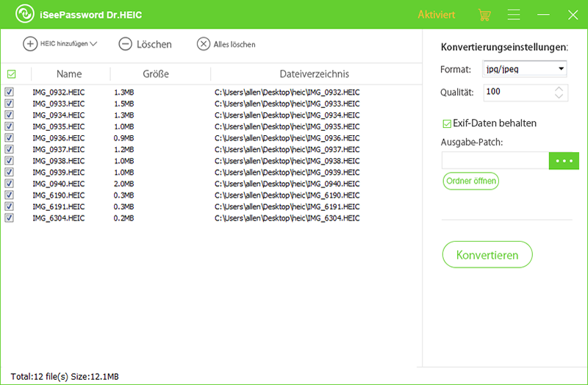
Task: Start conversion with the Konvertieren button
Action: [x=487, y=254]
